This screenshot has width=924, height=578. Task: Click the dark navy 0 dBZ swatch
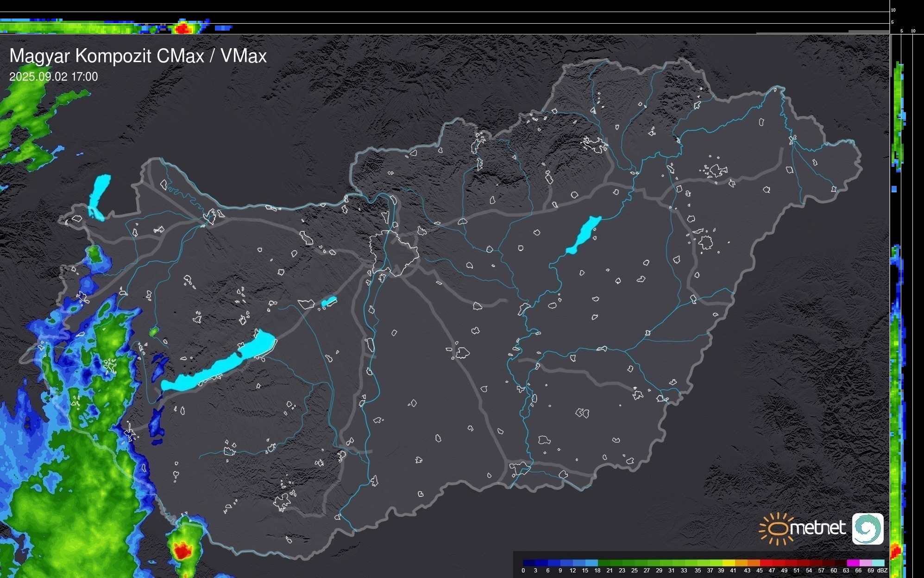coord(528,563)
